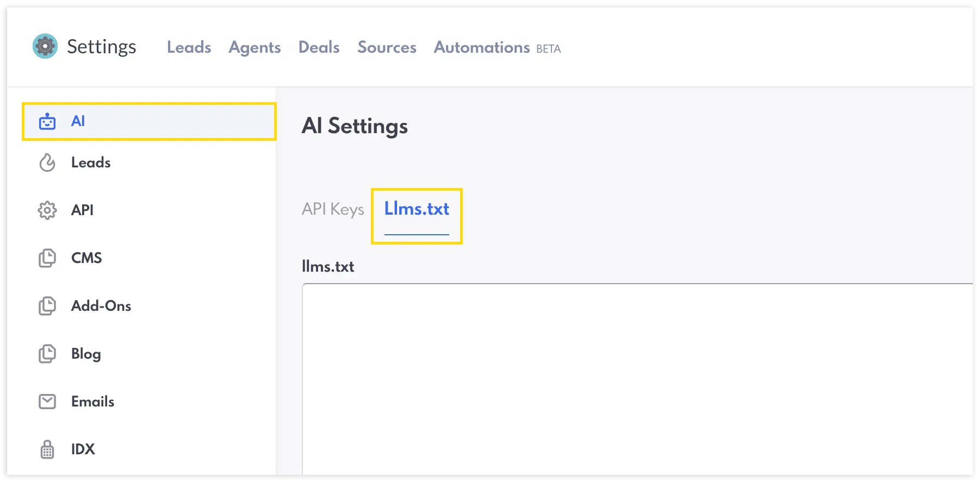980x482 pixels.
Task: Click the Add-Ons pages icon
Action: [x=47, y=306]
